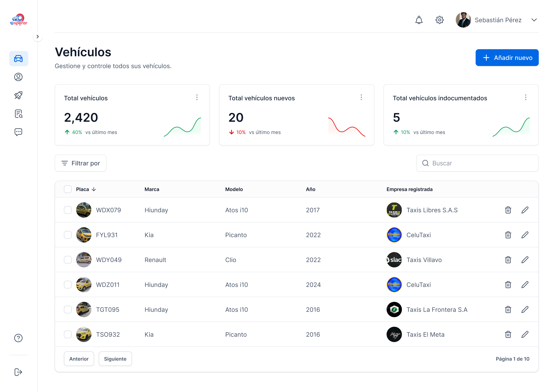Toggle the select-all checkbox in table header
Image resolution: width=551 pixels, height=392 pixels.
[68, 189]
